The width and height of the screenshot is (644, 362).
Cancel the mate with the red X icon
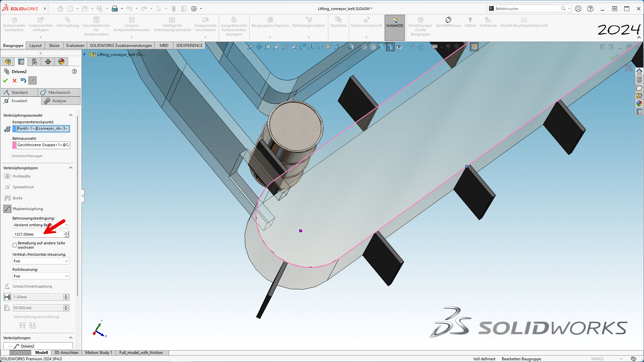pyautogui.click(x=14, y=80)
